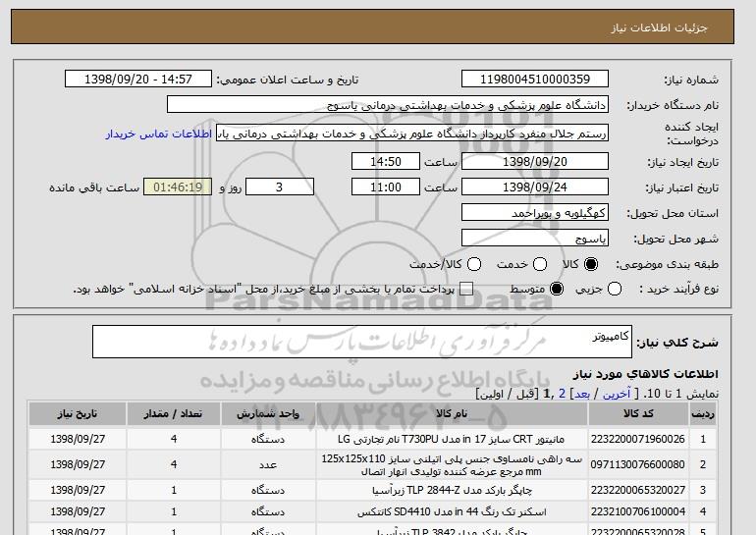This screenshot has height=535, width=756.
Task: Click row number 1 cell
Action: (x=703, y=439)
